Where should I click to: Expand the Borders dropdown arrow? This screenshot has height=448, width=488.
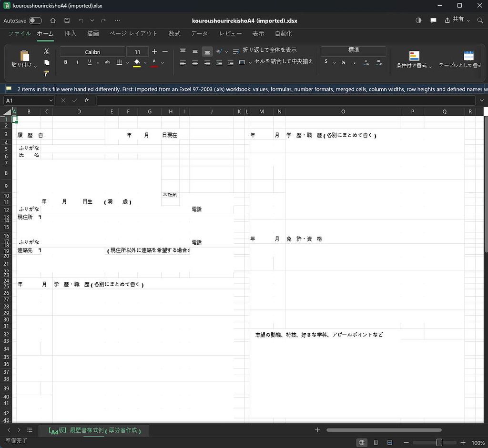pos(128,63)
